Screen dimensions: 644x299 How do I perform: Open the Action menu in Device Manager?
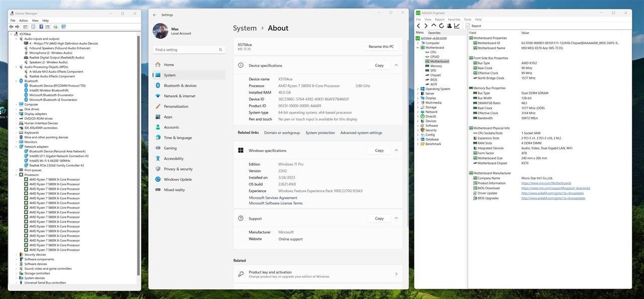23,21
